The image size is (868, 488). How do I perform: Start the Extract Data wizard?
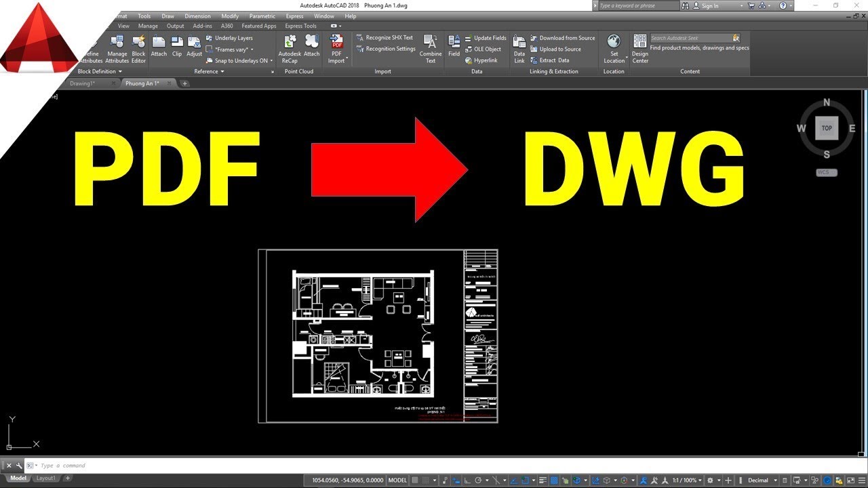pyautogui.click(x=549, y=60)
